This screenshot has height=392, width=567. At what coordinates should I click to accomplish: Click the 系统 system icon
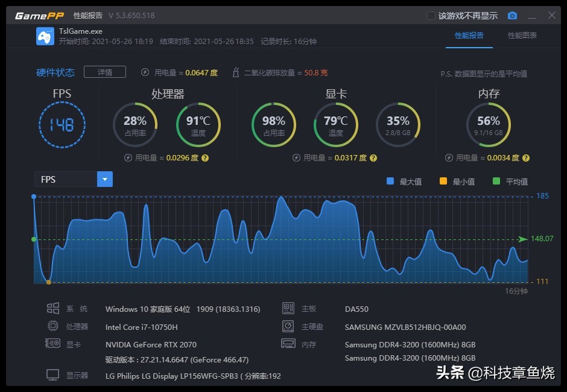pos(54,309)
